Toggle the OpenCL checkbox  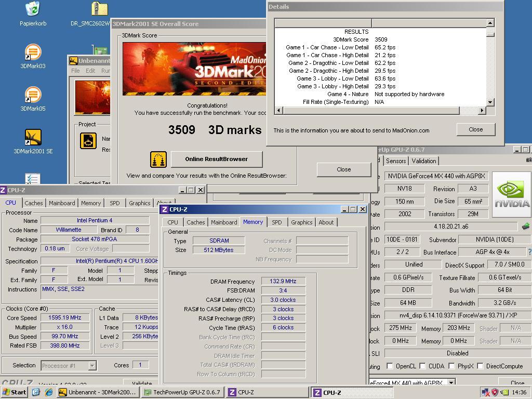[390, 366]
